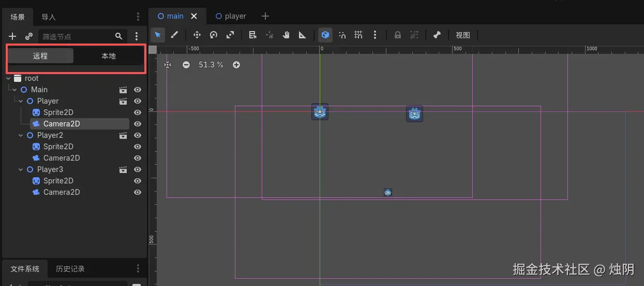Open the 场景 dock tab
Screen dimensions: 644x286
point(18,17)
